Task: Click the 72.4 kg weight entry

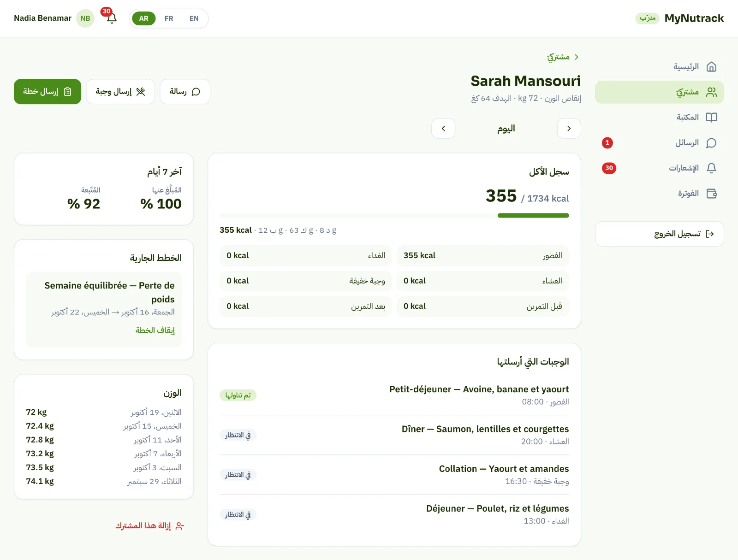Action: [x=104, y=426]
